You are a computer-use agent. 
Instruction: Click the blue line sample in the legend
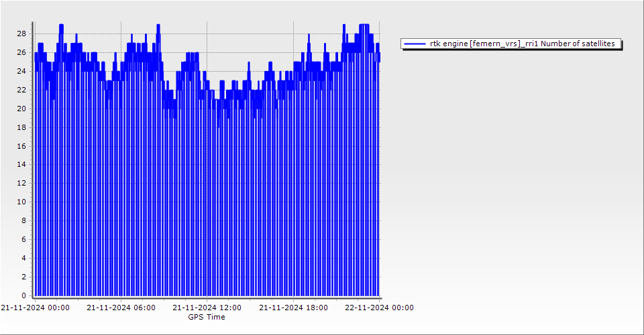click(415, 44)
